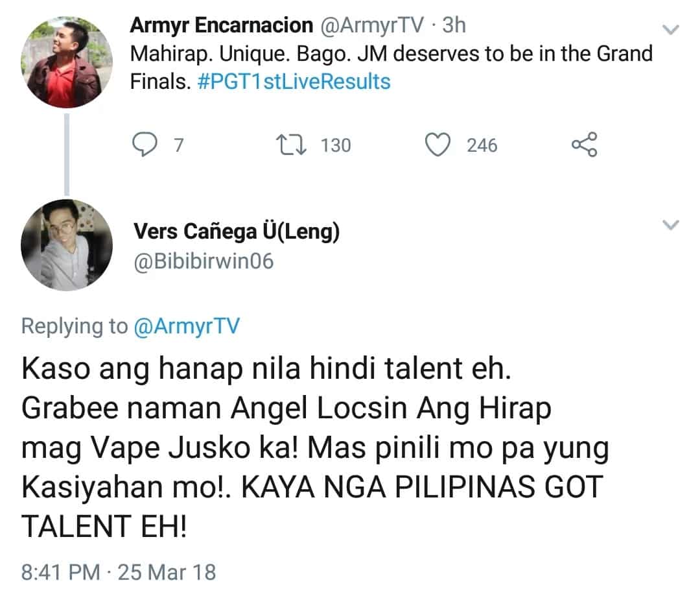700x598 pixels.
Task: Click the Armyr Encarnacion display name
Action: pos(222,25)
